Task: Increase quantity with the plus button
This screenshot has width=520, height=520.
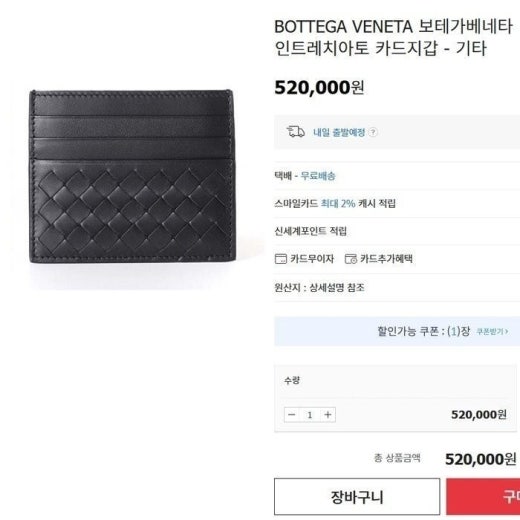Action: (x=328, y=415)
